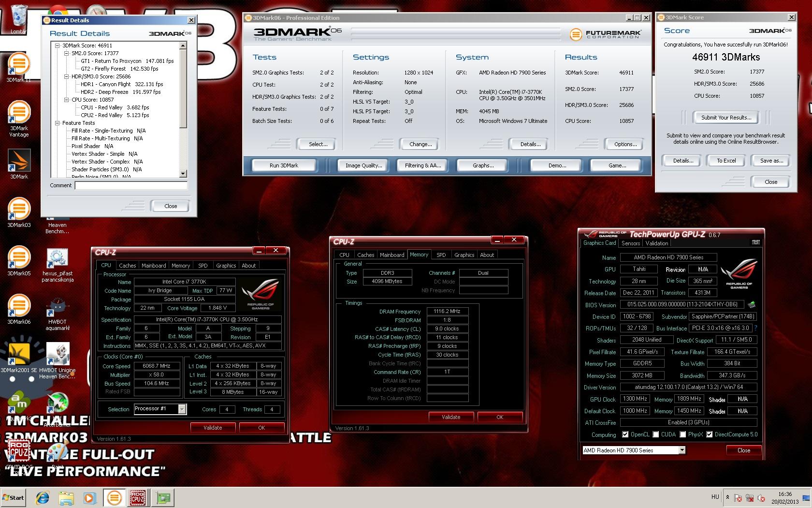Screen dimensions: 812x508
Task: Click the HU language indicator
Action: pos(715,497)
